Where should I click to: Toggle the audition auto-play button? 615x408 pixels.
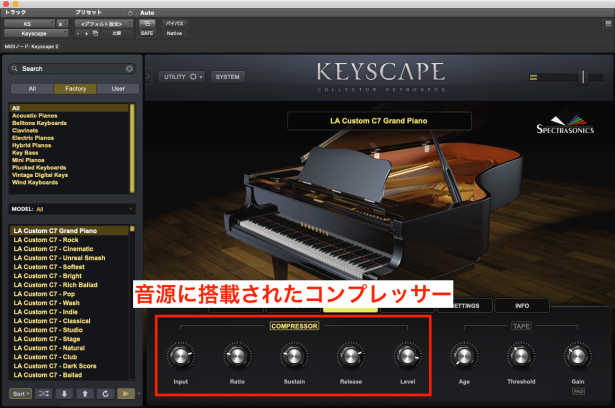pyautogui.click(x=126, y=393)
